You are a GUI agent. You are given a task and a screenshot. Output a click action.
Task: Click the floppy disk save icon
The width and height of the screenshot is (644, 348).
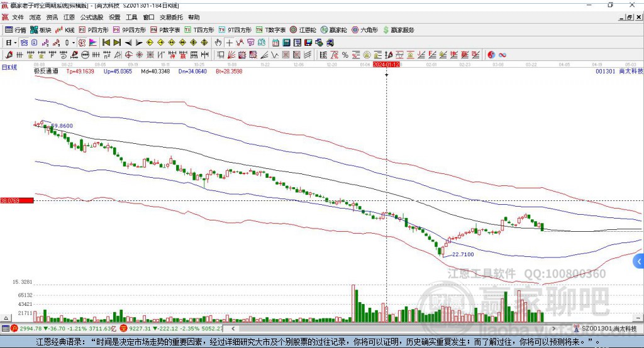click(x=308, y=43)
